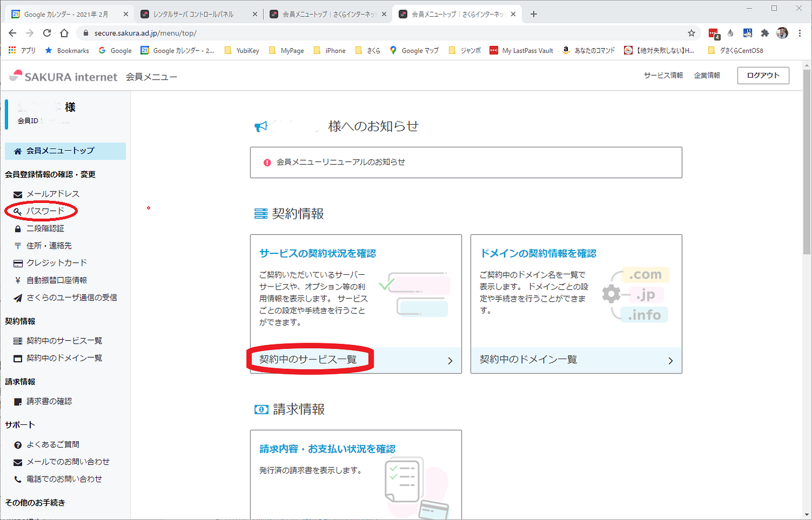This screenshot has width=812, height=520.
Task: Click the browser forward arrow
Action: (30, 33)
